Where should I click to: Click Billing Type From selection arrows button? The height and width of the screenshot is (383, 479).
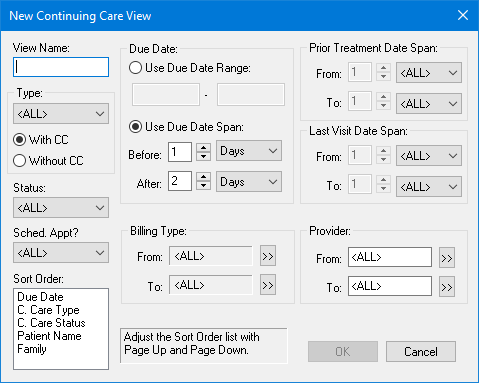click(x=268, y=256)
